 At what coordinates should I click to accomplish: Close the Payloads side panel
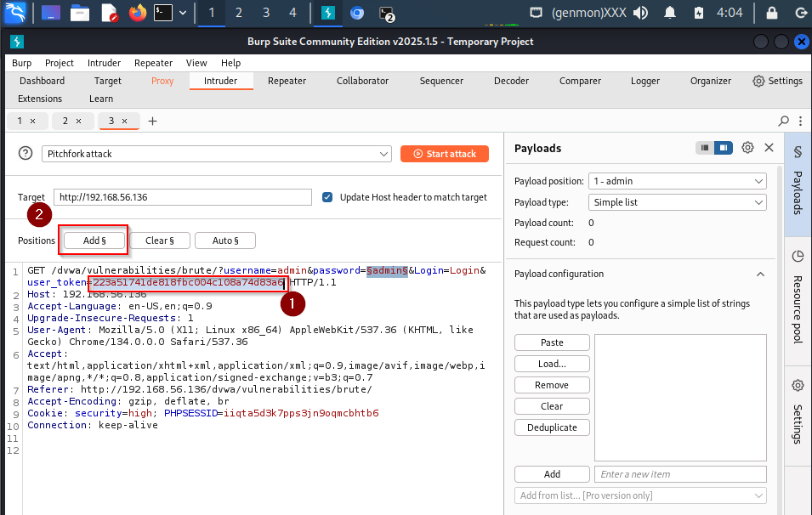pyautogui.click(x=769, y=148)
